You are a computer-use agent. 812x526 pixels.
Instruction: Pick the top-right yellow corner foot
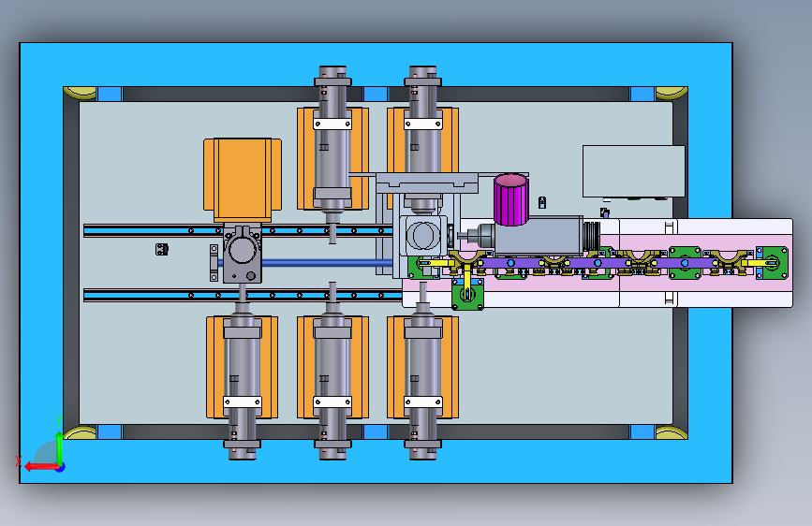tap(672, 93)
